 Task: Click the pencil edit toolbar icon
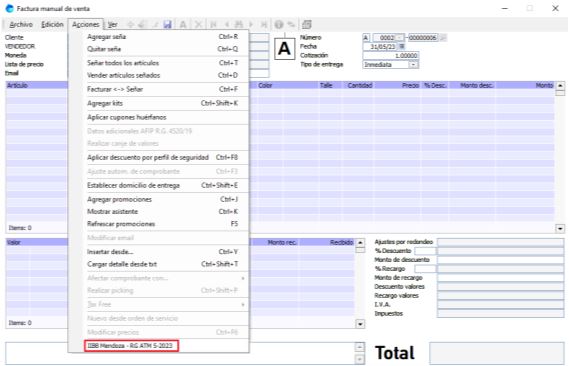coord(155,25)
